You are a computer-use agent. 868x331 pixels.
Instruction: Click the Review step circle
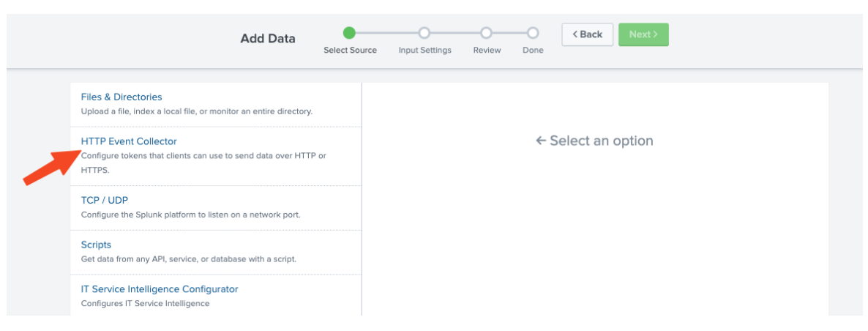pos(486,33)
